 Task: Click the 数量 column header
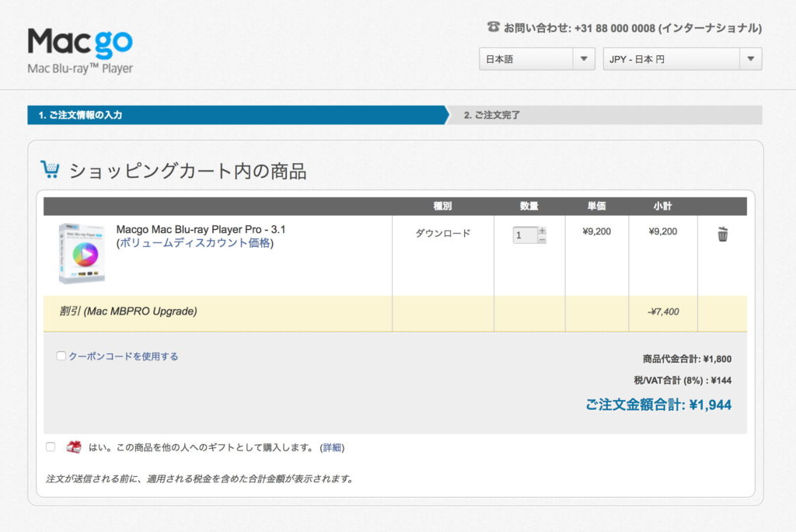click(529, 206)
